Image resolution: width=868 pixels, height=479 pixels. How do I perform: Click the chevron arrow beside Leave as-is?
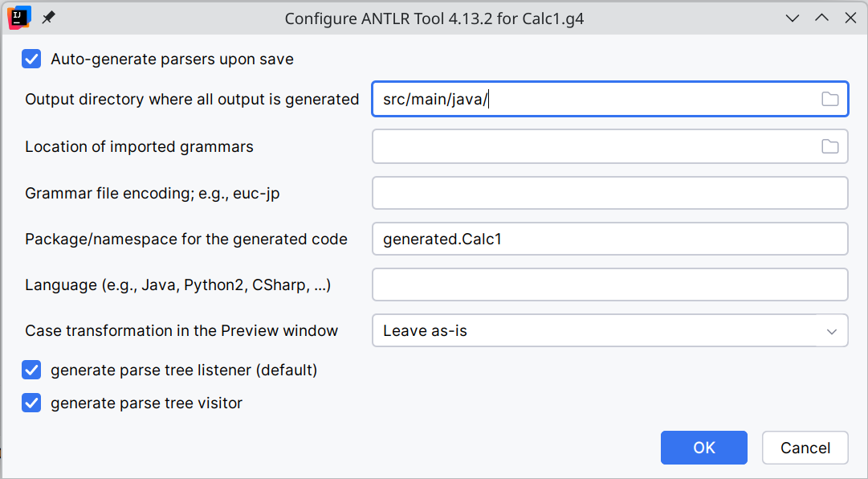point(832,331)
